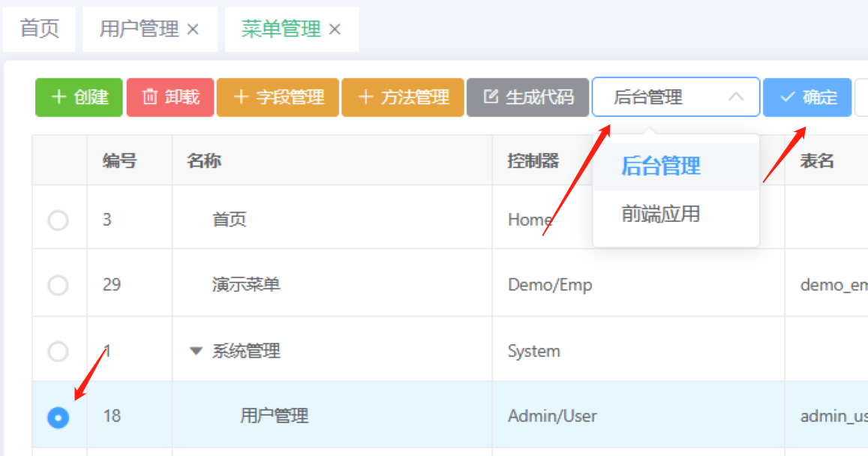Open 字段管理 field management
868x456 pixels.
tap(278, 97)
